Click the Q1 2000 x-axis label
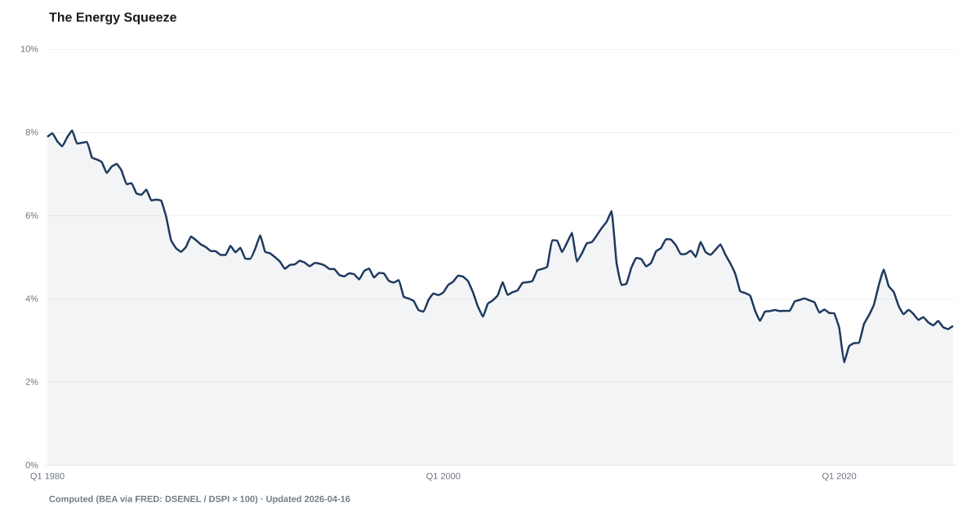Image resolution: width=980 pixels, height=514 pixels. [443, 476]
